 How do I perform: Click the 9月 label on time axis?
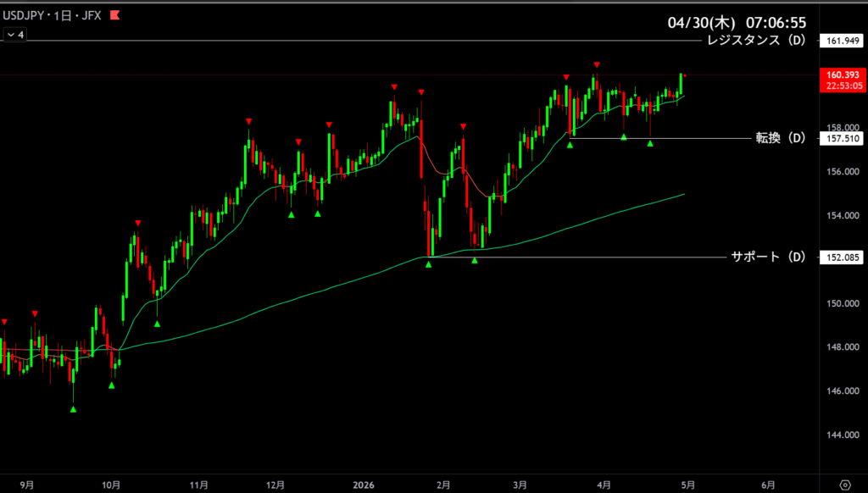point(27,485)
